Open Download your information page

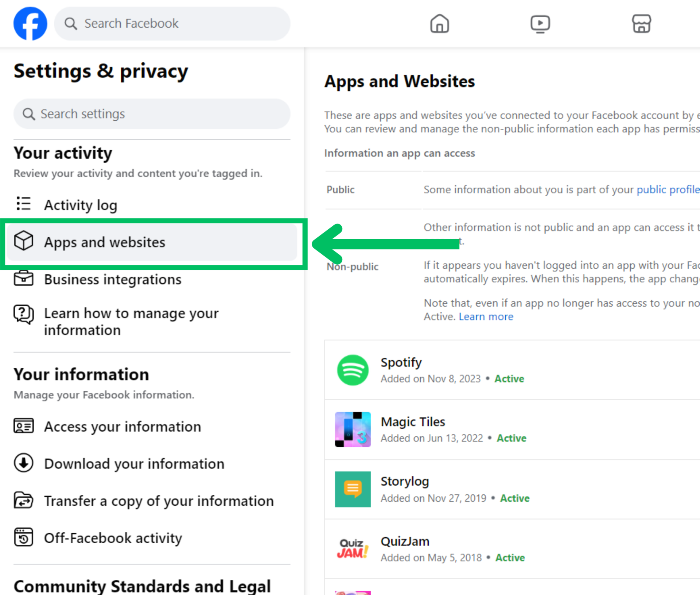pyautogui.click(x=134, y=464)
